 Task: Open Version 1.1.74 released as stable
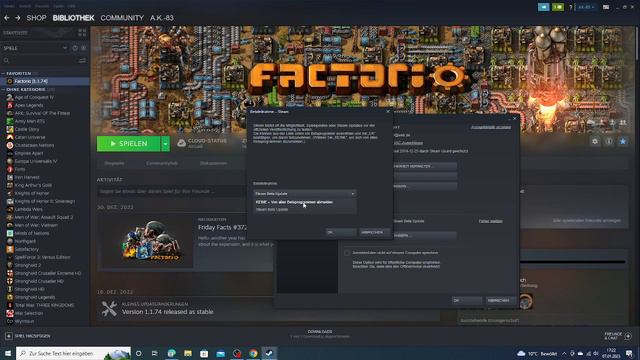point(167,312)
